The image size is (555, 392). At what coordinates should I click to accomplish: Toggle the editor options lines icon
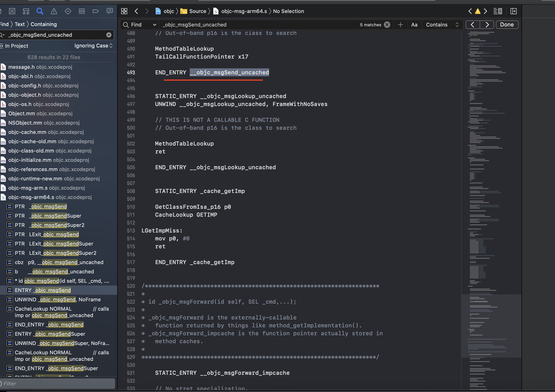(x=498, y=11)
